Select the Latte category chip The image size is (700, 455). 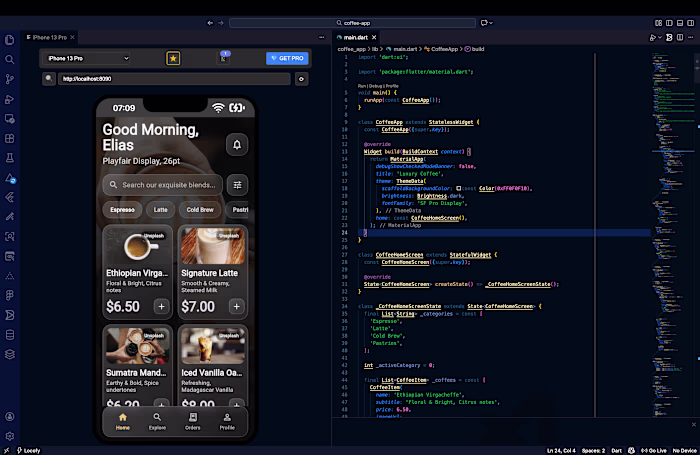coord(161,209)
